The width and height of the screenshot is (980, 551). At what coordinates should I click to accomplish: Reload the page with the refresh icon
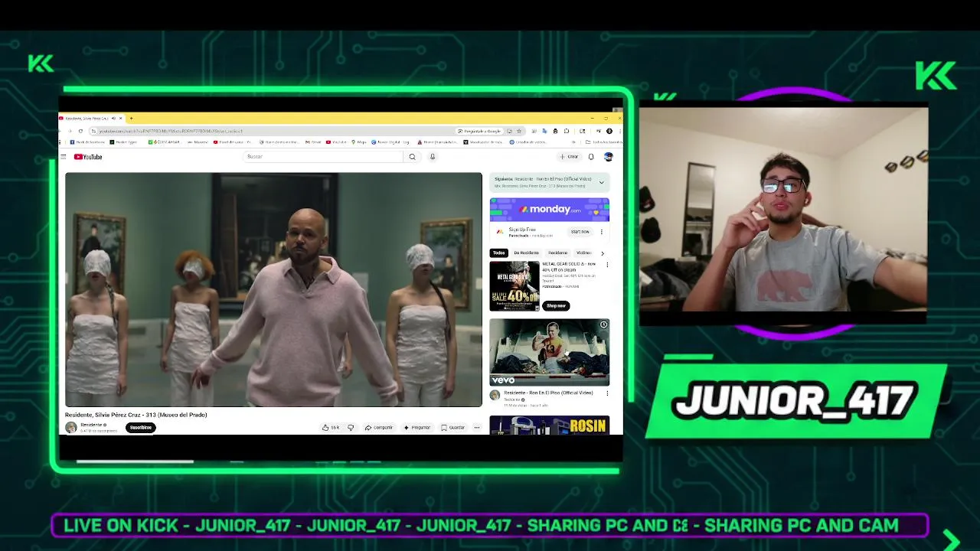tap(80, 131)
